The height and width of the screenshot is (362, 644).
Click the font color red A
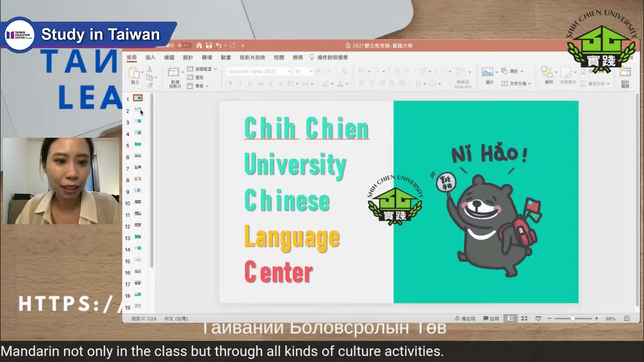pos(340,83)
